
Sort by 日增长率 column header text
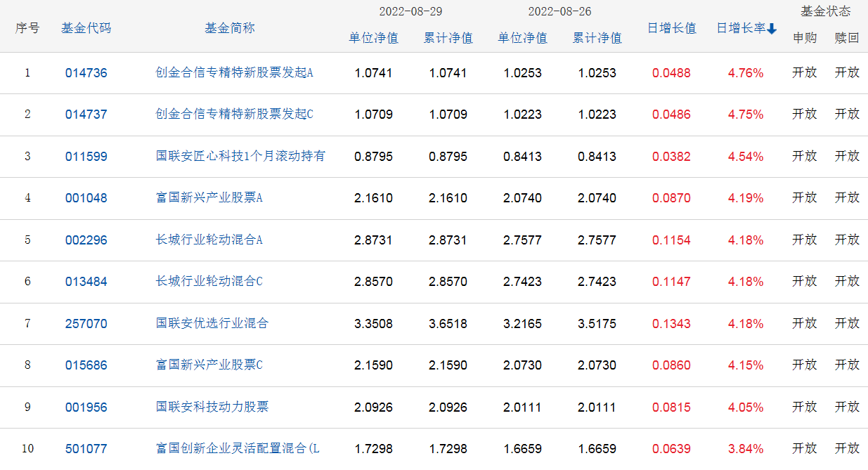[741, 28]
